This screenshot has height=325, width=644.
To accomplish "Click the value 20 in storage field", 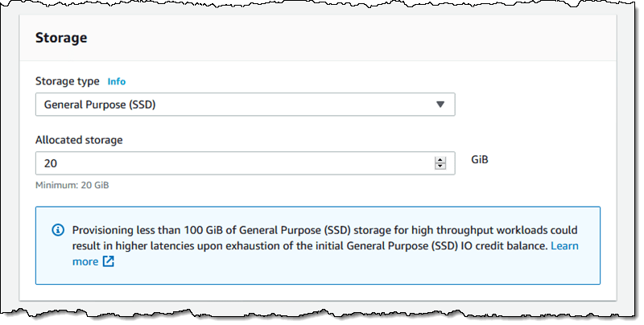I will click(51, 163).
